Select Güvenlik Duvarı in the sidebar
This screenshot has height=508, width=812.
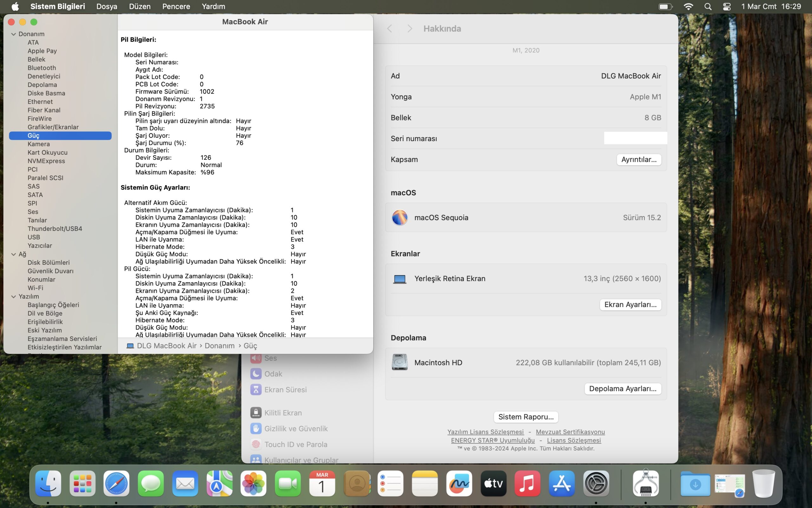tap(50, 271)
